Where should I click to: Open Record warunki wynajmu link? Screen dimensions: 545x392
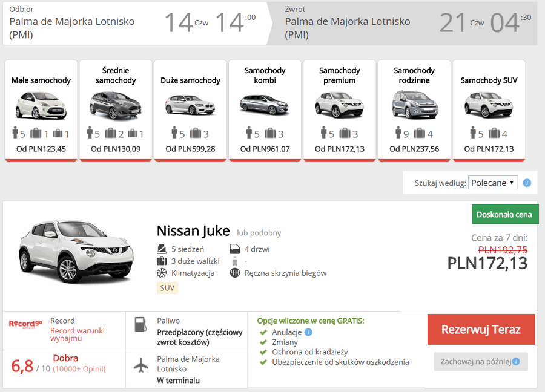[x=77, y=335]
